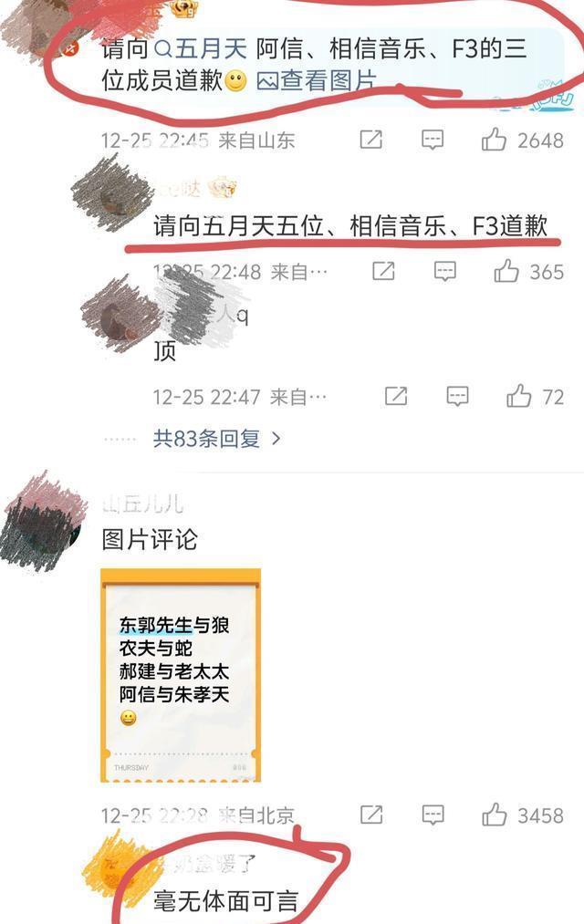This screenshot has width=584, height=924.
Task: Open the 查看图片 link
Action: (317, 80)
